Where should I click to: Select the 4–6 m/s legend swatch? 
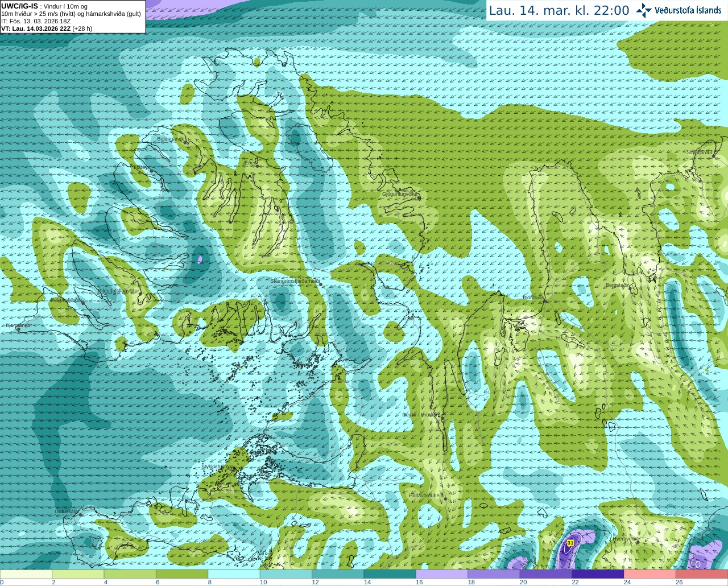click(130, 574)
